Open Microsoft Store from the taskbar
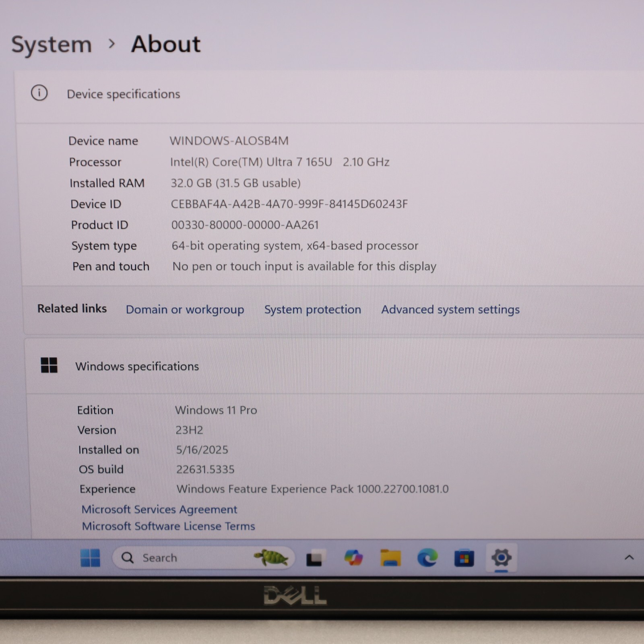This screenshot has height=644, width=644. point(464,558)
